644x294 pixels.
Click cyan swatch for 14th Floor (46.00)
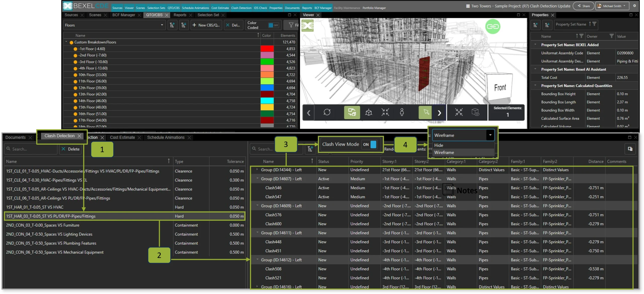pos(267,101)
